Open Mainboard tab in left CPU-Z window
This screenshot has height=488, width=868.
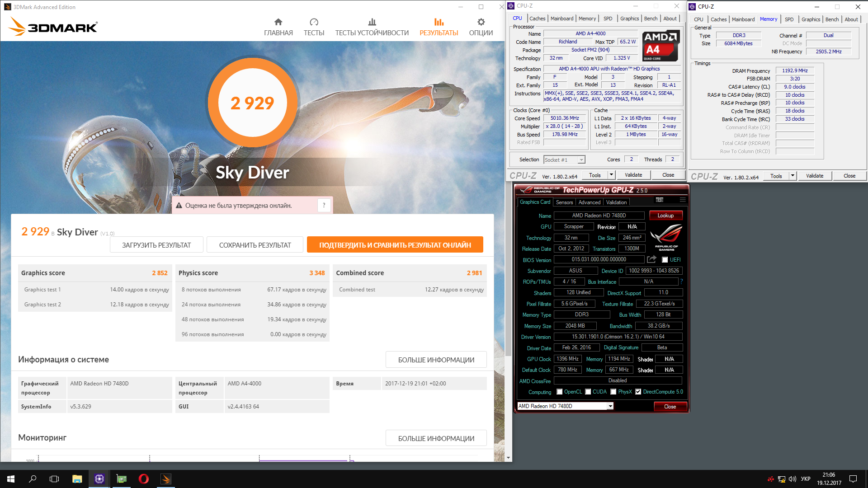point(562,19)
